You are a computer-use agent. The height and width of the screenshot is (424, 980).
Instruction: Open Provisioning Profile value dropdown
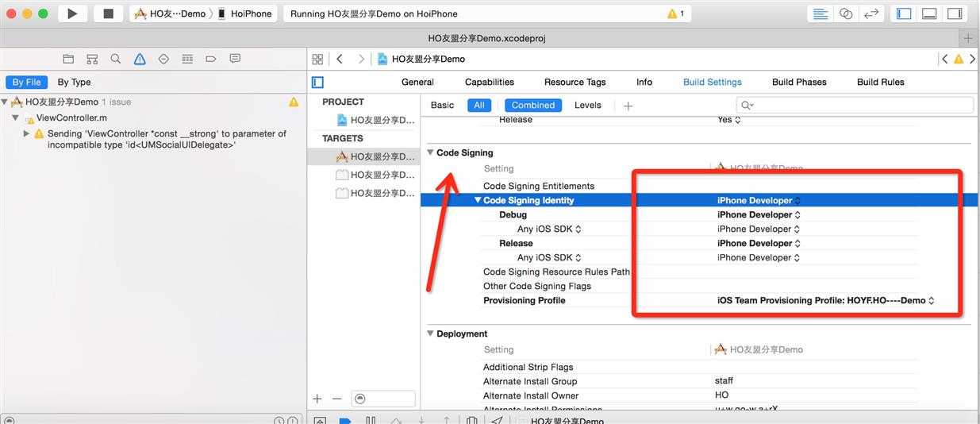[x=826, y=300]
